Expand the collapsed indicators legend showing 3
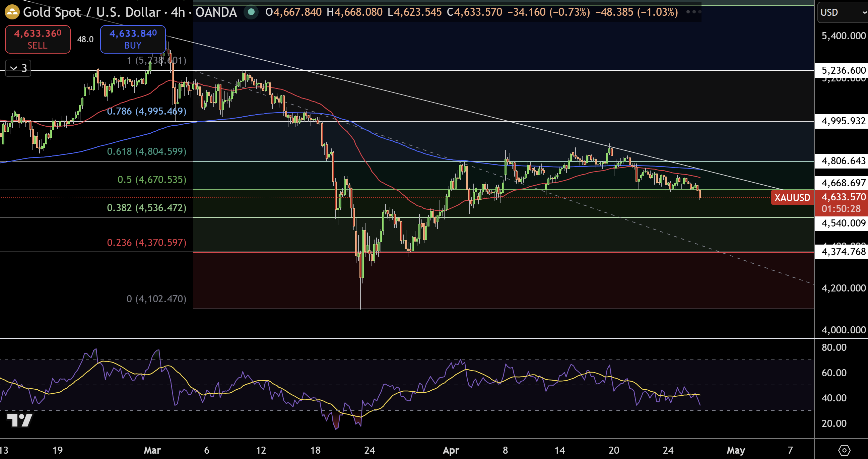Screen dimensions: 868x459 [18, 68]
